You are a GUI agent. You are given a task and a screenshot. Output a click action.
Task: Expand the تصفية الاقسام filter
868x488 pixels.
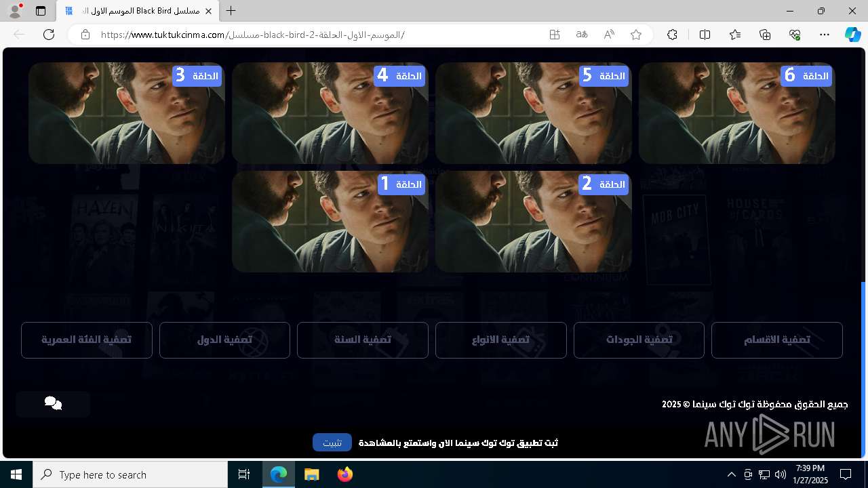tap(777, 340)
